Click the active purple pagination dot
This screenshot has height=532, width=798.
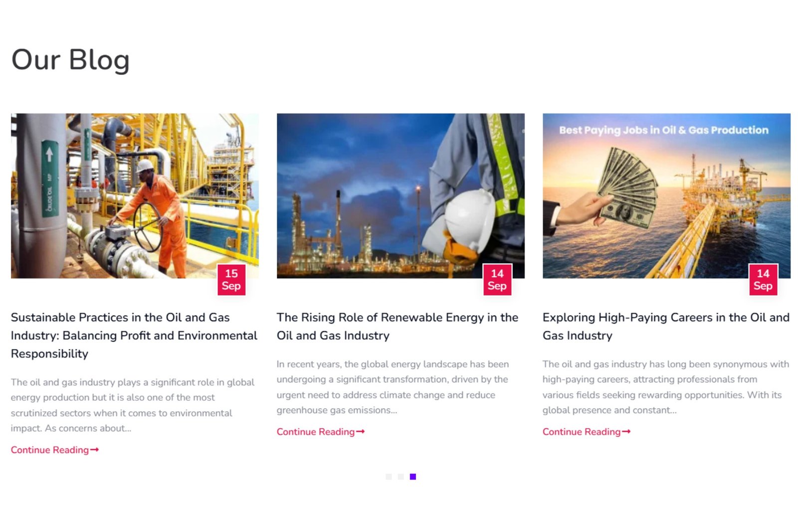pyautogui.click(x=413, y=477)
